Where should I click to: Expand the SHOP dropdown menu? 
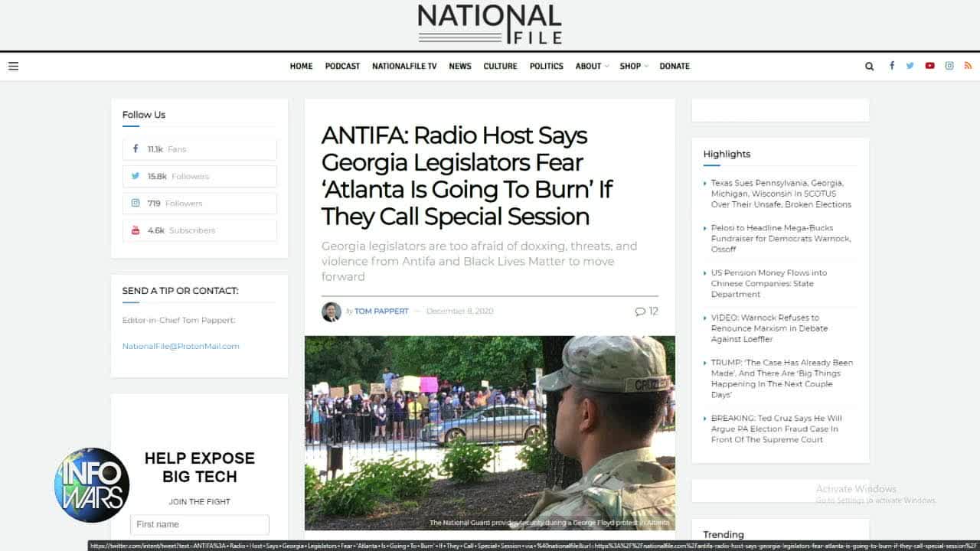click(x=634, y=66)
